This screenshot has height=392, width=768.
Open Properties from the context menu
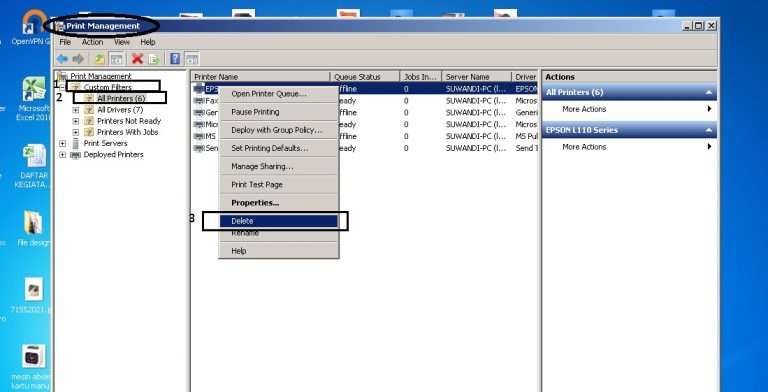coord(279,203)
